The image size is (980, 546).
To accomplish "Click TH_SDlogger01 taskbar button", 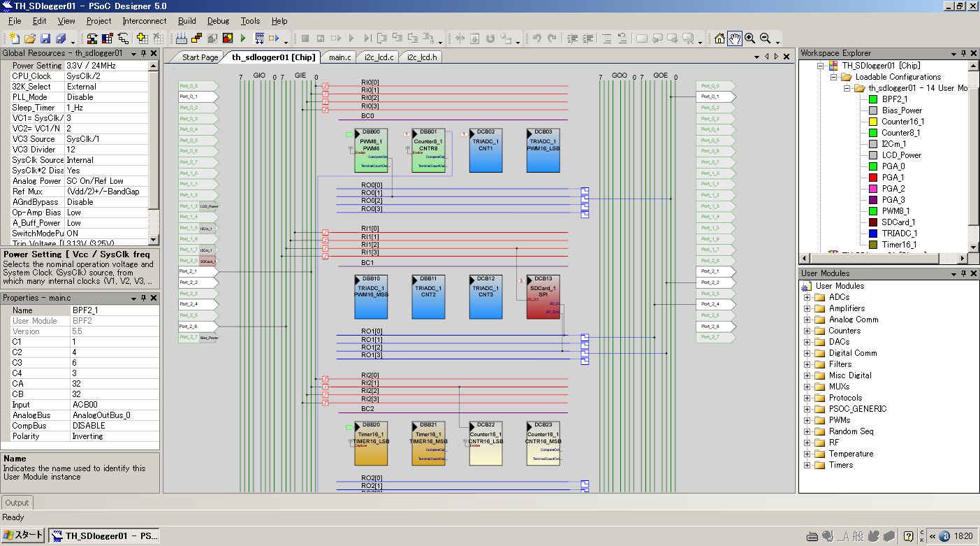I will pyautogui.click(x=105, y=536).
